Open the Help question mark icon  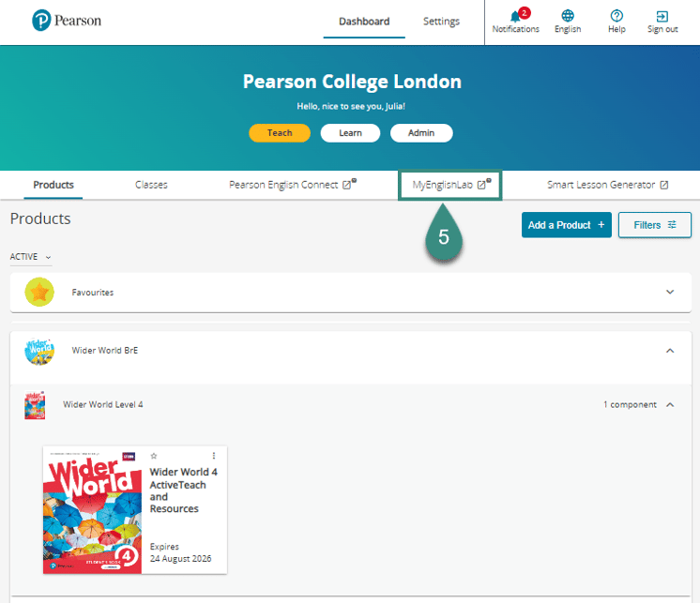(x=616, y=16)
